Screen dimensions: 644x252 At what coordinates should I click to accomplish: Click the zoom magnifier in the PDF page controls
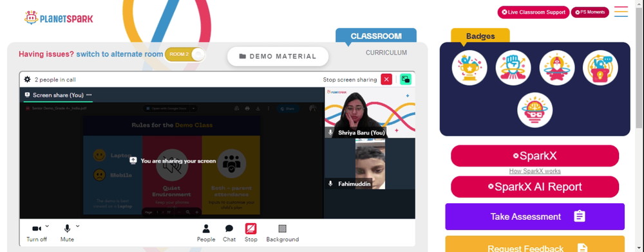(187, 212)
